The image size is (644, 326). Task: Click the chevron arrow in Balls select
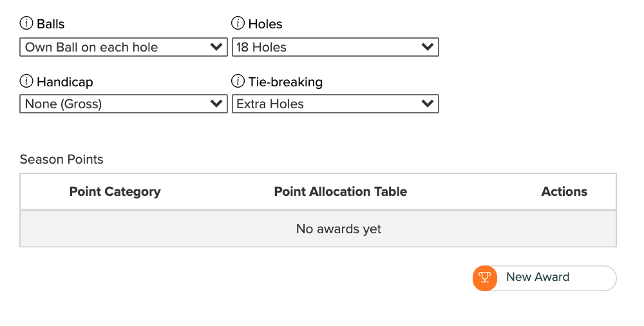click(216, 46)
